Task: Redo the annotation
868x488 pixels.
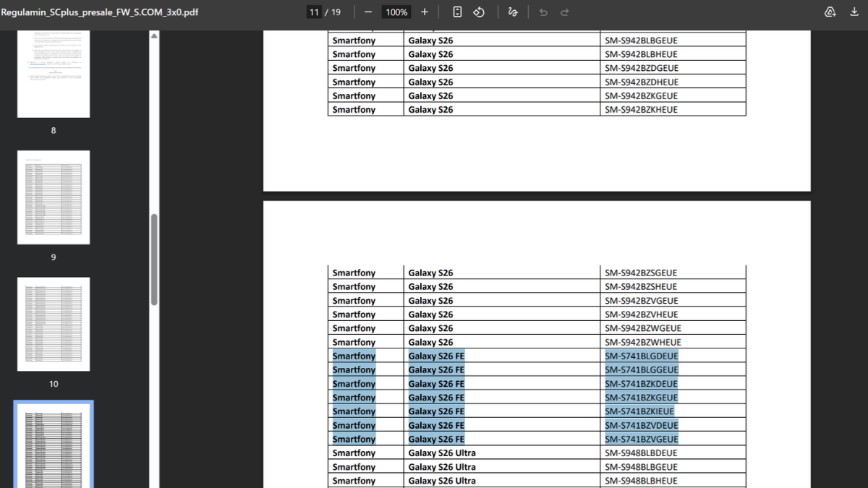Action: click(565, 12)
